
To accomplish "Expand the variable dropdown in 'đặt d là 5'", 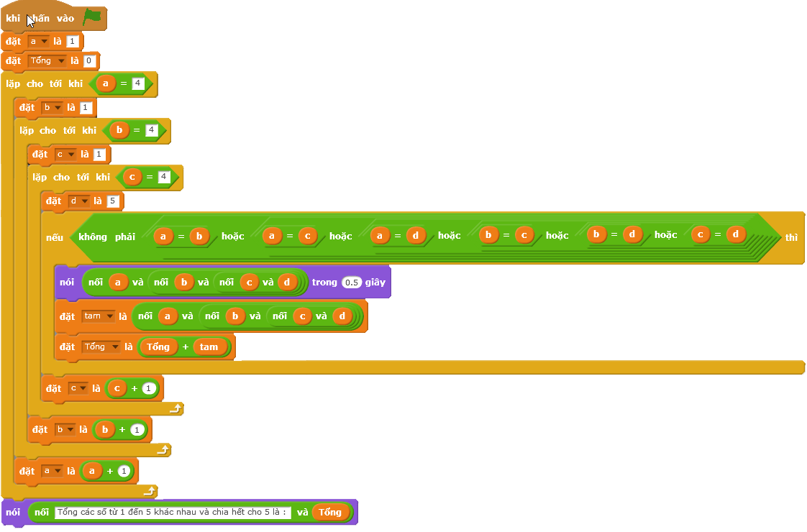I will pos(79,201).
